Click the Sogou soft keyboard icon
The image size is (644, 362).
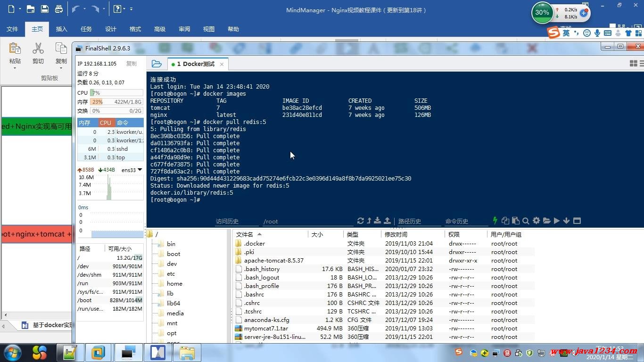608,33
